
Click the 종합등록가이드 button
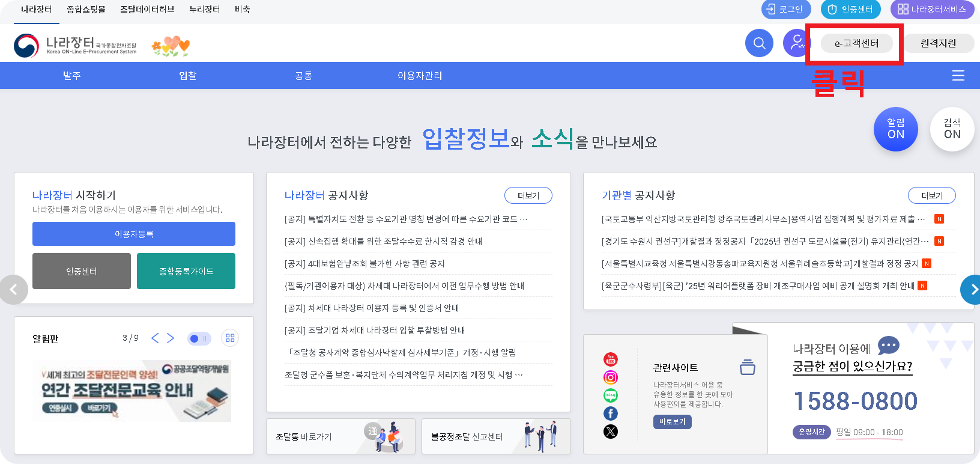click(186, 271)
